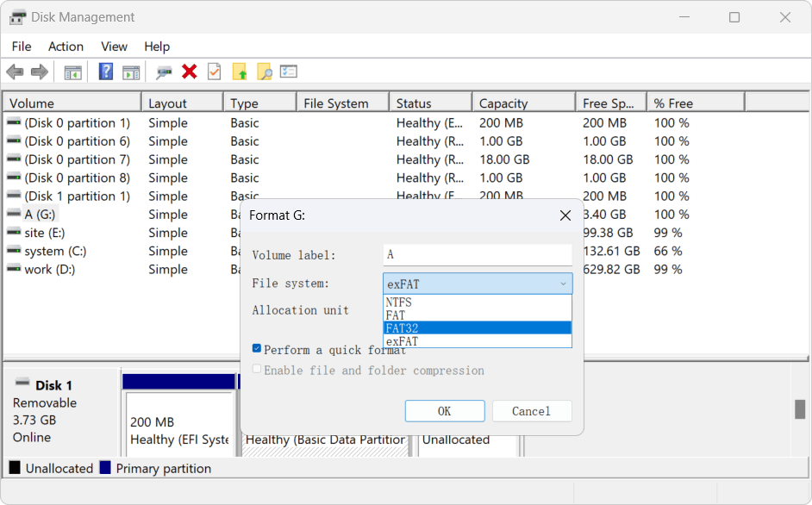
Task: Choose NTFS from the file system options
Action: tap(477, 302)
